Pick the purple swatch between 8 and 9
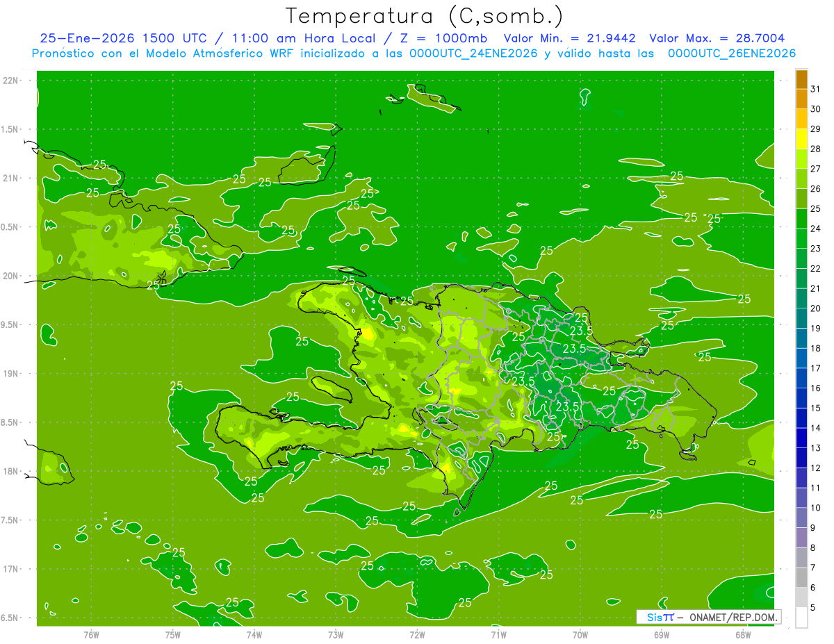The width and height of the screenshot is (834, 644). (801, 538)
